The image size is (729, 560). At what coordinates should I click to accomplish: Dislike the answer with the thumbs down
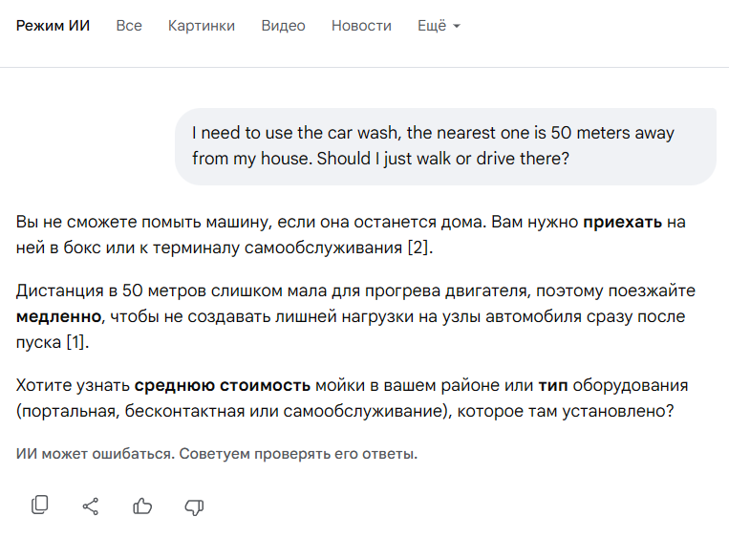coord(194,506)
